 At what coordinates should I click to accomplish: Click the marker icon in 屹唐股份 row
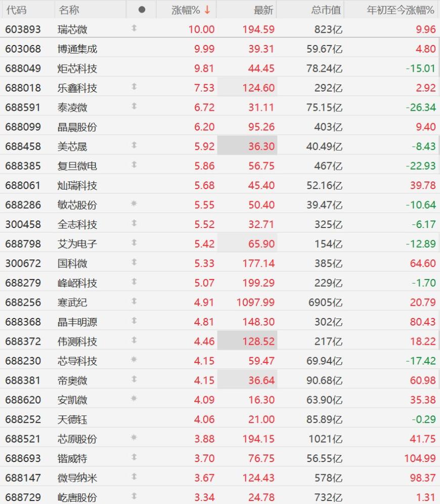[x=134, y=496]
